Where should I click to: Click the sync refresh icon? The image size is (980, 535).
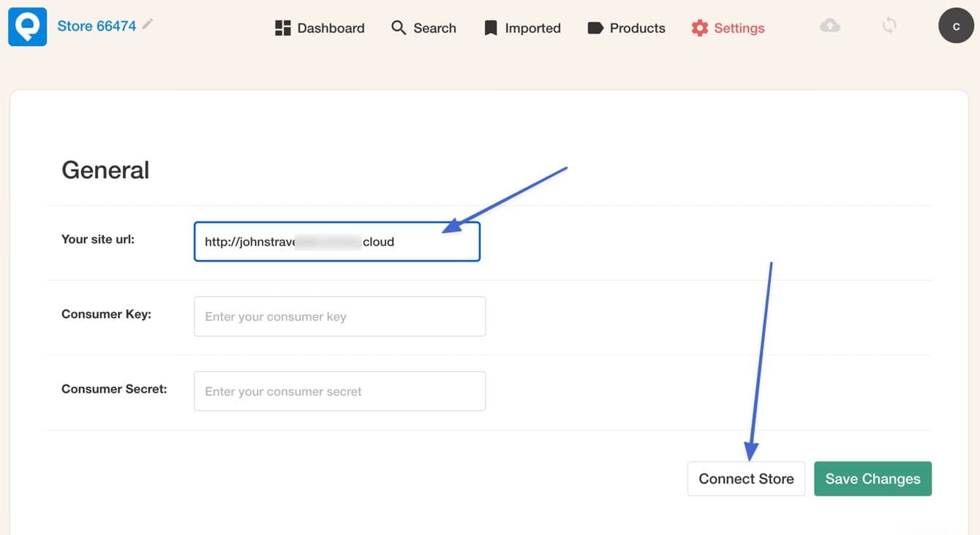(889, 26)
